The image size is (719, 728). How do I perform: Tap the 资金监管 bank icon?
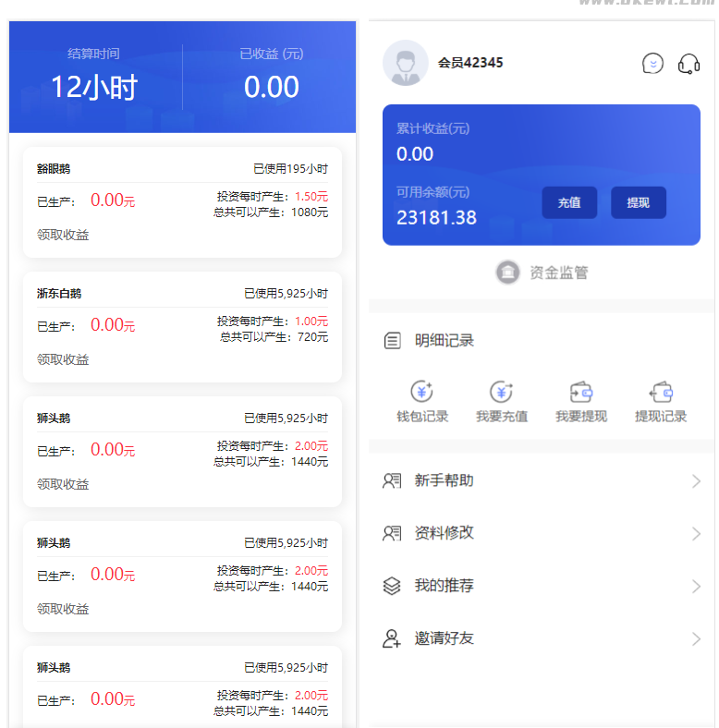pyautogui.click(x=507, y=272)
